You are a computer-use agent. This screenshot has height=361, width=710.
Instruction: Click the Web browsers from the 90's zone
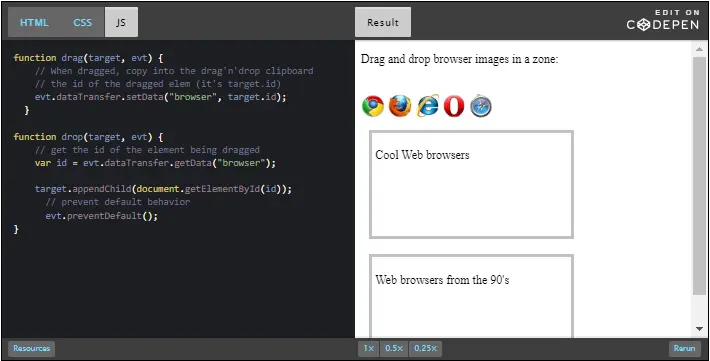pyautogui.click(x=471, y=296)
